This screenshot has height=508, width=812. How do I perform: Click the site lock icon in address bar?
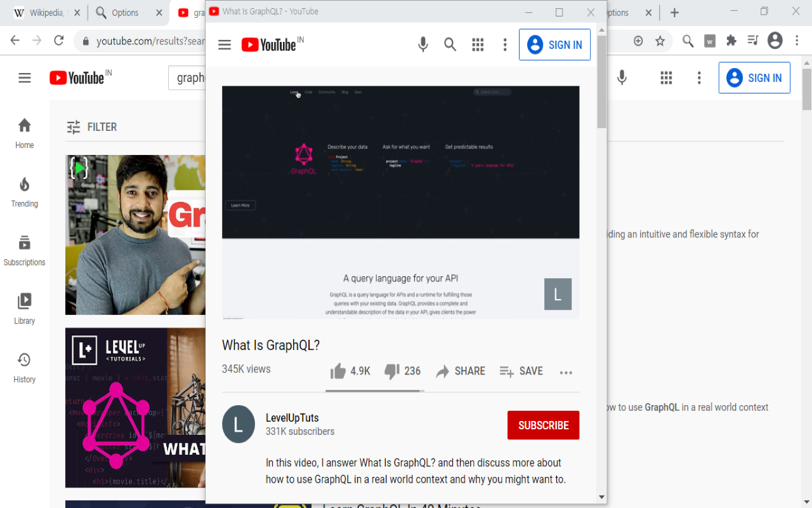[86, 41]
